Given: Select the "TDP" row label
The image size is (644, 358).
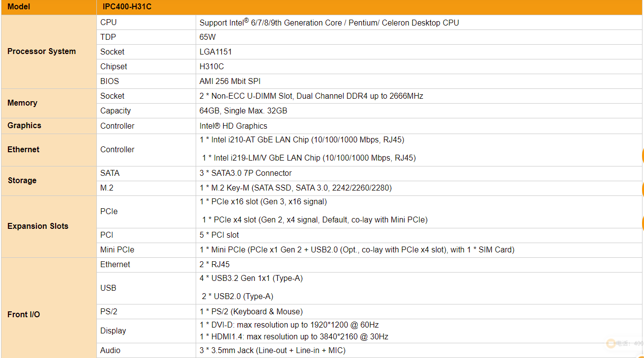Looking at the screenshot, I should tap(108, 37).
